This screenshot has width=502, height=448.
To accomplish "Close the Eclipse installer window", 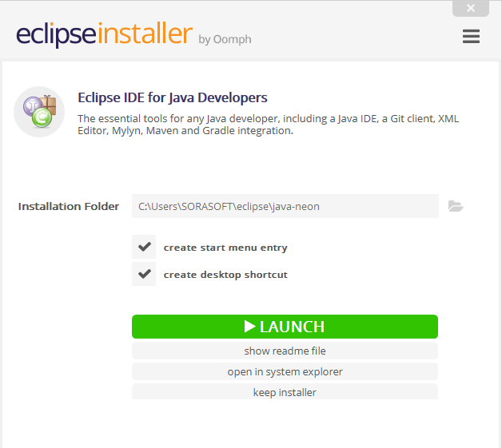I will 471,8.
